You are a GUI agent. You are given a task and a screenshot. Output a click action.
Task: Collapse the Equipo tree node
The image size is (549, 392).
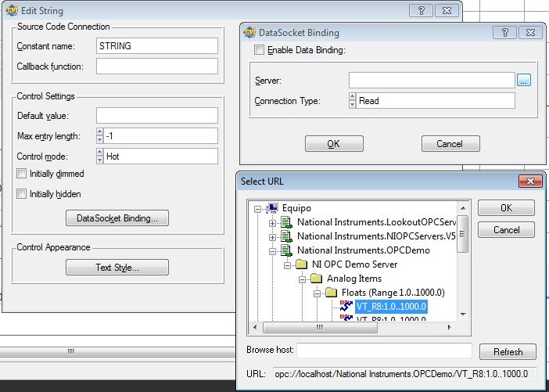pos(258,209)
